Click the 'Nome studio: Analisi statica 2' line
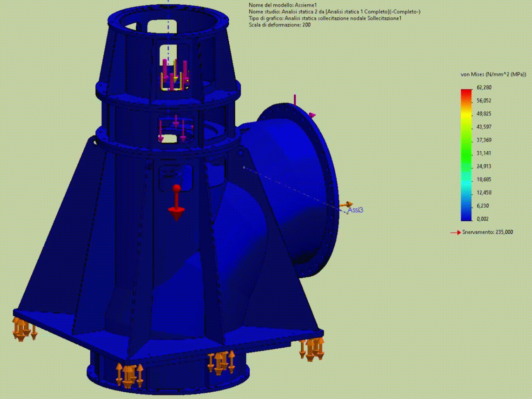 (x=334, y=11)
